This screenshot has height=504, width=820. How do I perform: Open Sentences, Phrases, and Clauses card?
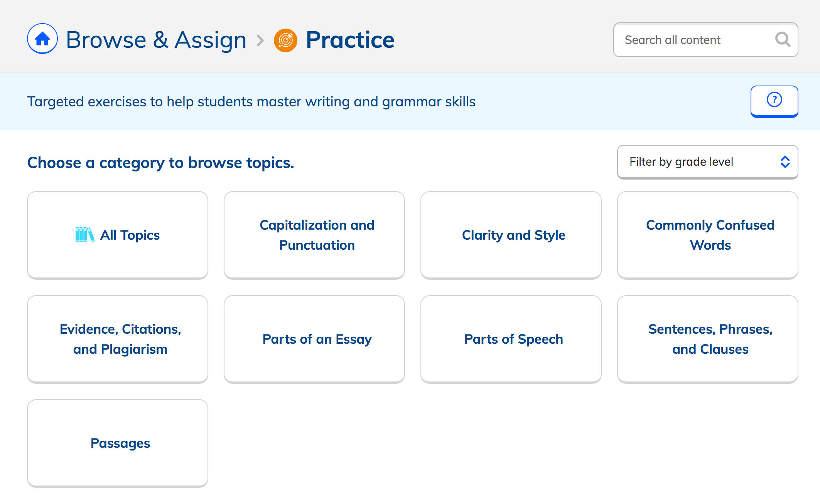(x=708, y=339)
